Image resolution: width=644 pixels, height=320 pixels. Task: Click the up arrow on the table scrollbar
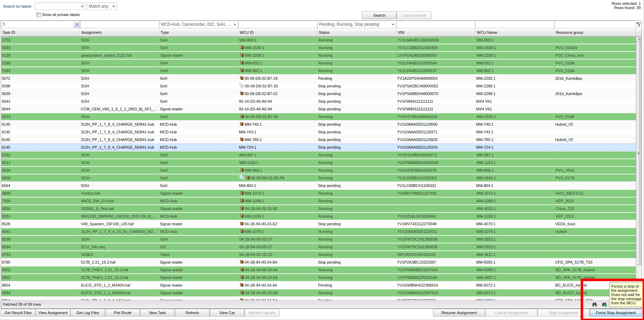click(638, 39)
